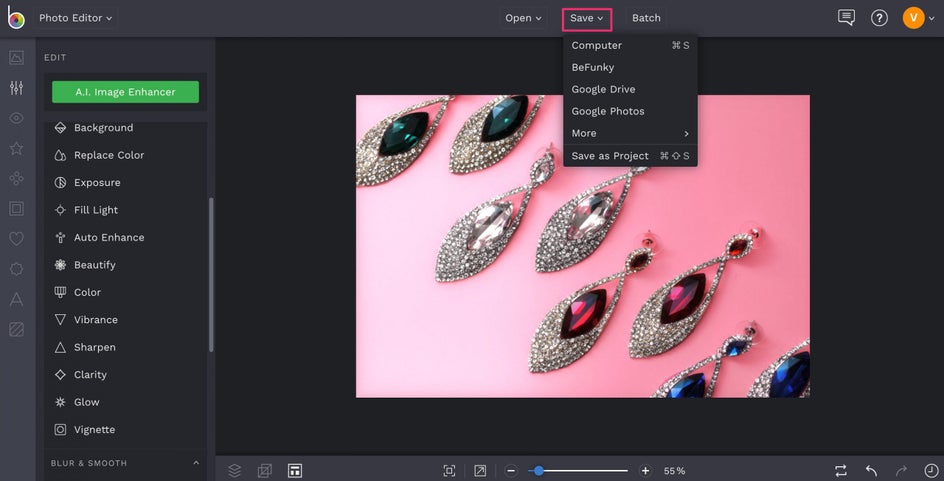Open the Layers panel icon
Screen dimensions: 944x481
(x=235, y=470)
